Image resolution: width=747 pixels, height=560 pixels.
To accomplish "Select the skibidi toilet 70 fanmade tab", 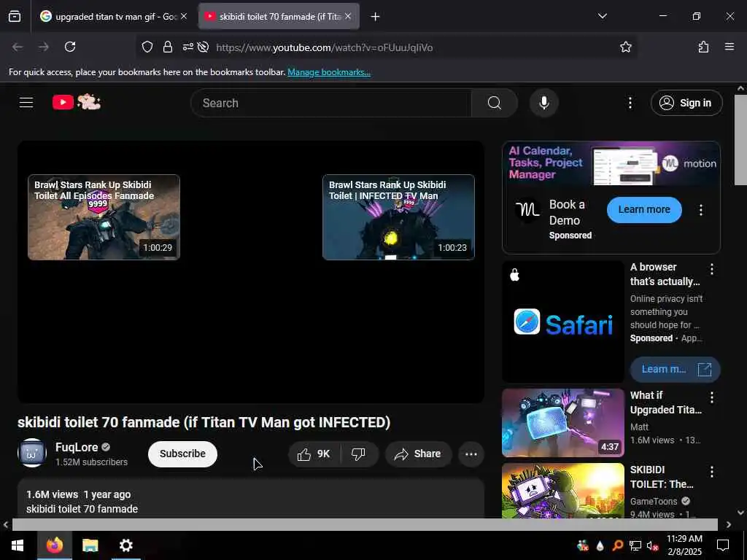I will click(279, 17).
